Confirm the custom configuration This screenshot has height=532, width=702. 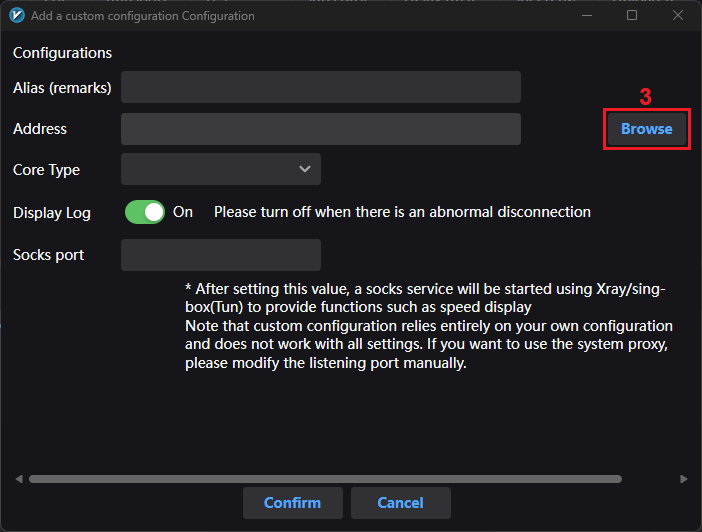tap(292, 503)
